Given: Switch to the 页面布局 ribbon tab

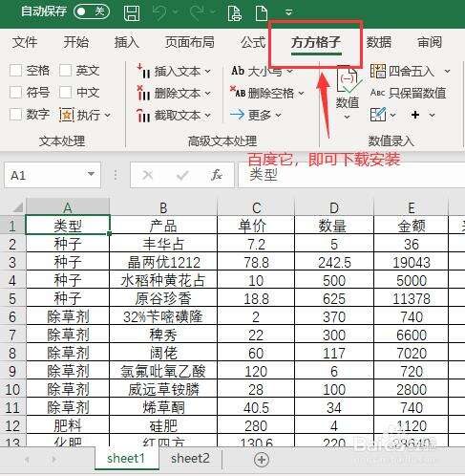Looking at the screenshot, I should [x=190, y=42].
